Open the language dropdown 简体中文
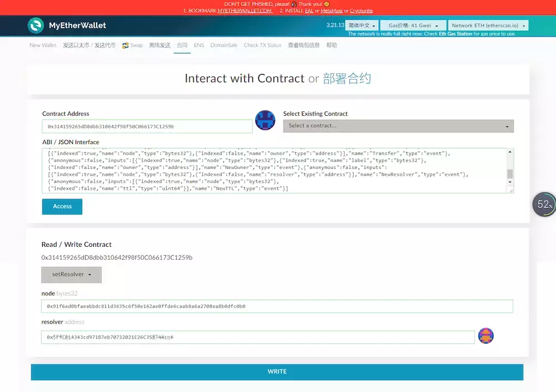Image resolution: width=556 pixels, height=392 pixels. (361, 26)
